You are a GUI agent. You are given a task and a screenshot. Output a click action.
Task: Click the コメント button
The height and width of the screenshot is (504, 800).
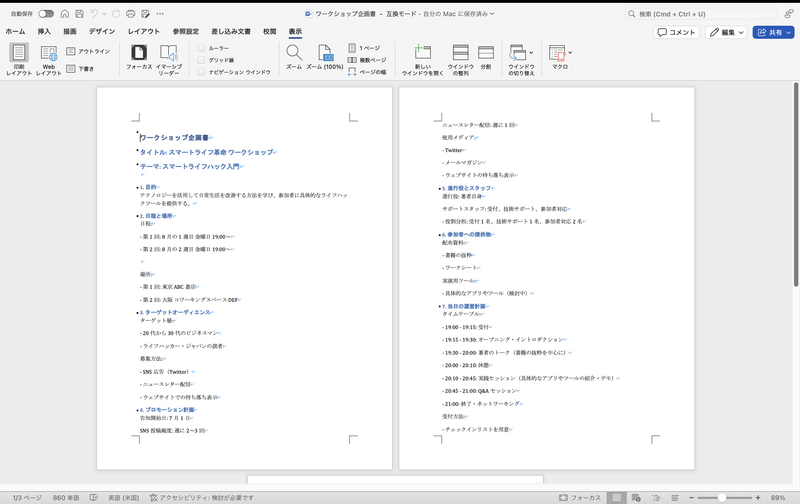tap(676, 32)
